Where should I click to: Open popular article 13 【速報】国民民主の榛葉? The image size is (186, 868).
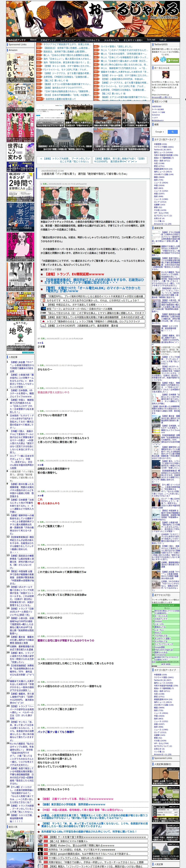point(22,562)
